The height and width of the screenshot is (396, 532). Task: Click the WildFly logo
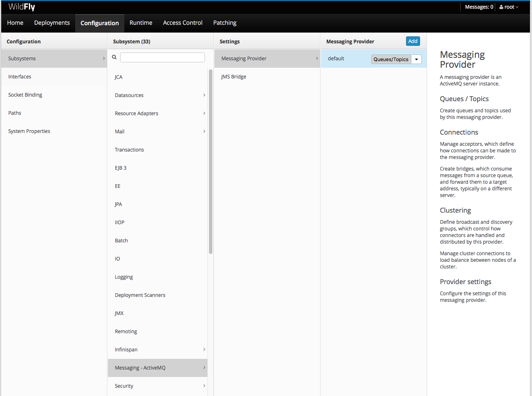pyautogui.click(x=21, y=7)
